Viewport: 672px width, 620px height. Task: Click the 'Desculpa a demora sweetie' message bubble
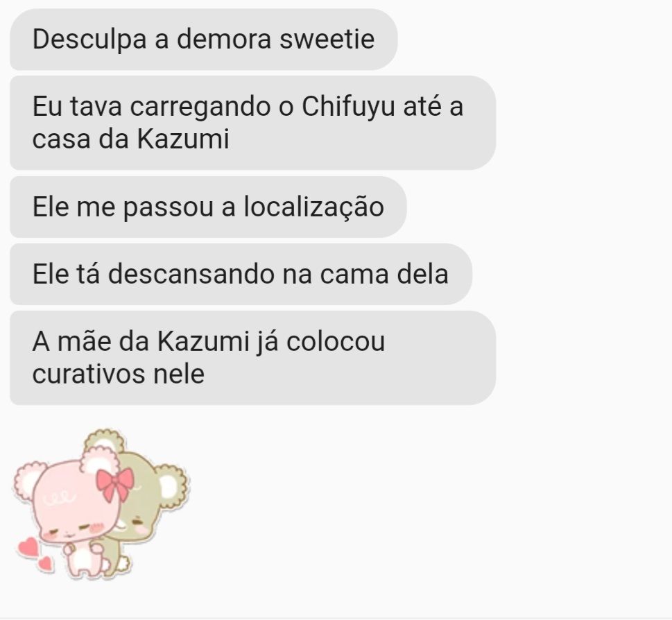coord(204,40)
